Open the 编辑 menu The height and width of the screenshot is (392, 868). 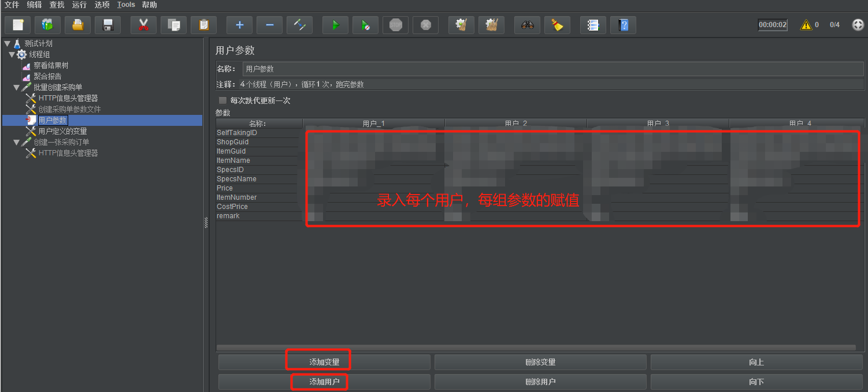click(34, 5)
